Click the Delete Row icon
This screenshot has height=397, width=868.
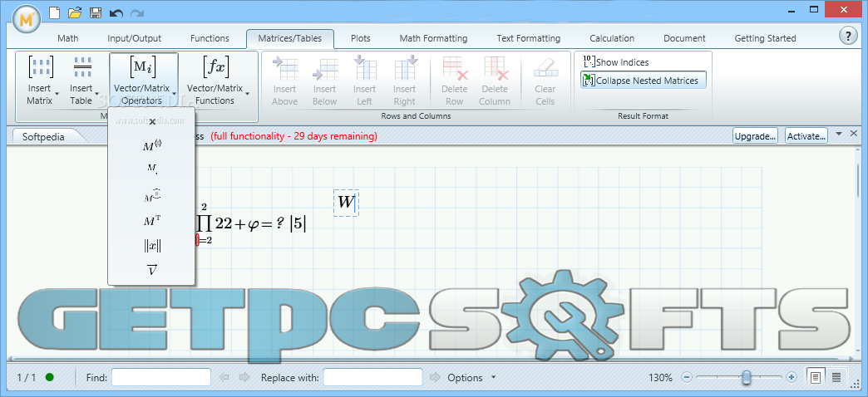pyautogui.click(x=455, y=68)
